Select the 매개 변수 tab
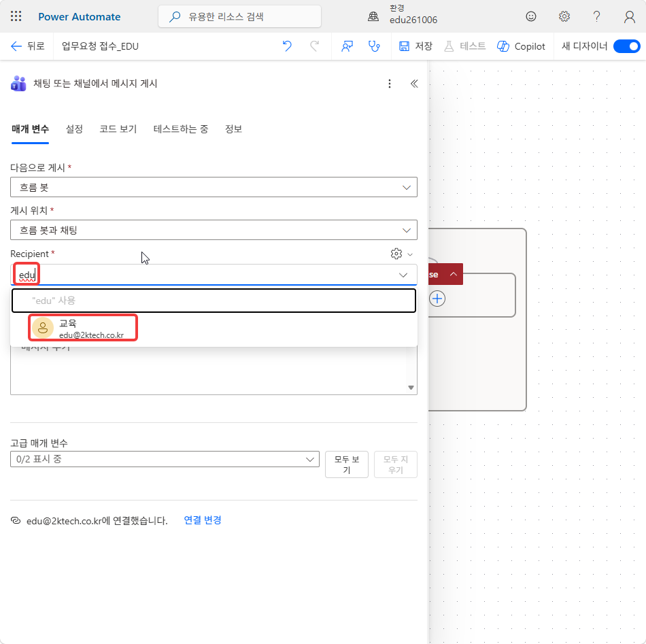646x644 pixels. pos(30,129)
